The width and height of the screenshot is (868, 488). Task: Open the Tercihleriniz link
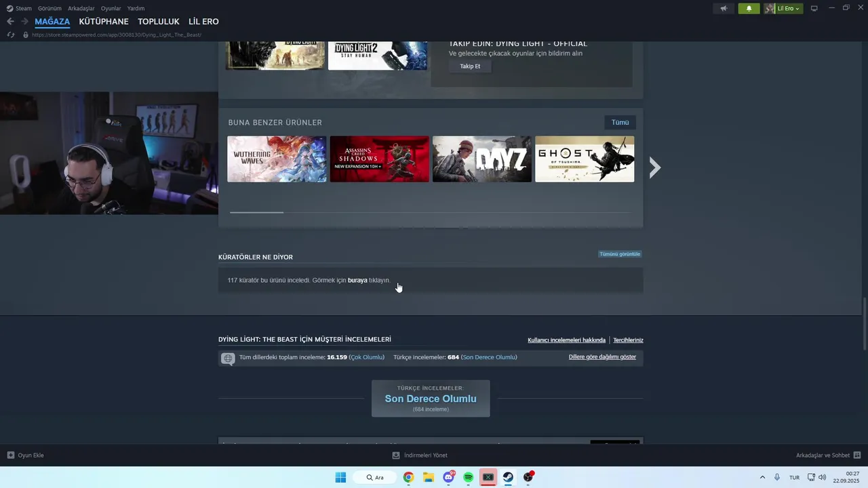click(x=628, y=340)
